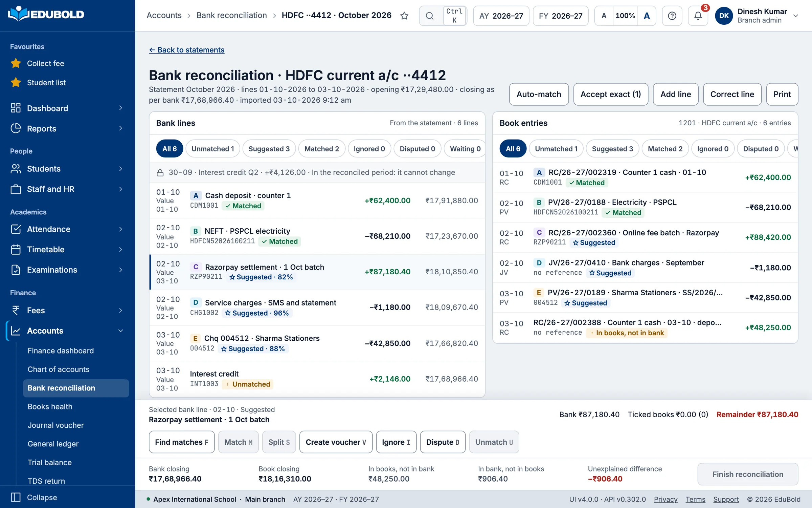Click the Create voucher button
This screenshot has width=812, height=508.
click(336, 442)
